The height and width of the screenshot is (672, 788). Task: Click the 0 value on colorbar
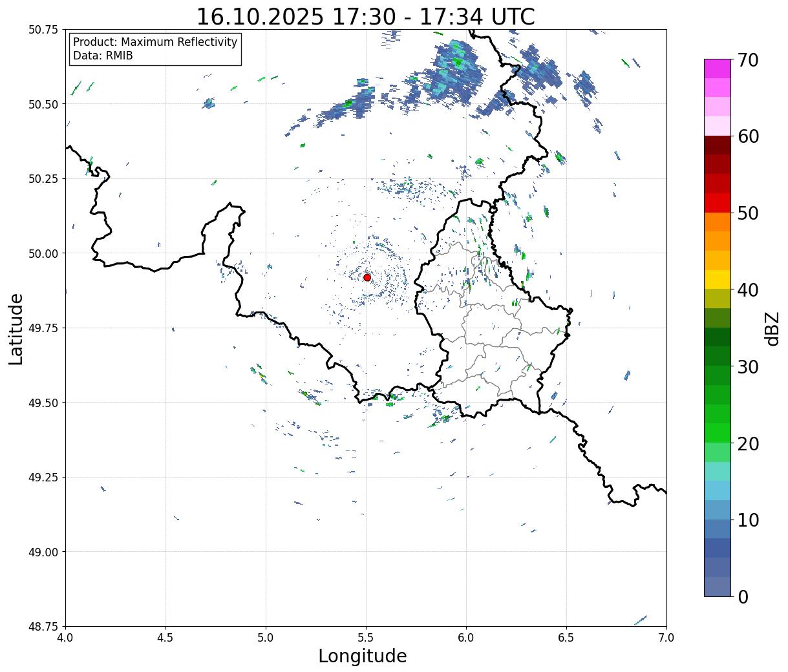[743, 596]
